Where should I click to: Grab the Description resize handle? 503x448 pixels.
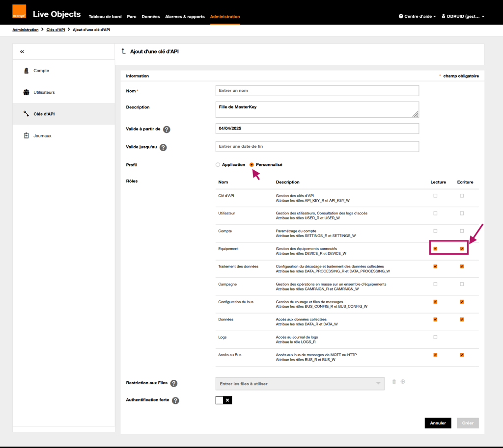[x=416, y=114]
